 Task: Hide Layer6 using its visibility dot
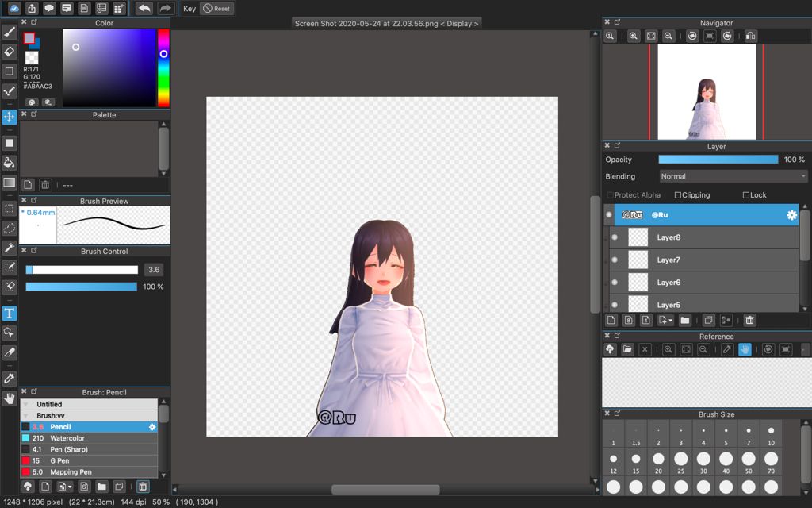(615, 283)
